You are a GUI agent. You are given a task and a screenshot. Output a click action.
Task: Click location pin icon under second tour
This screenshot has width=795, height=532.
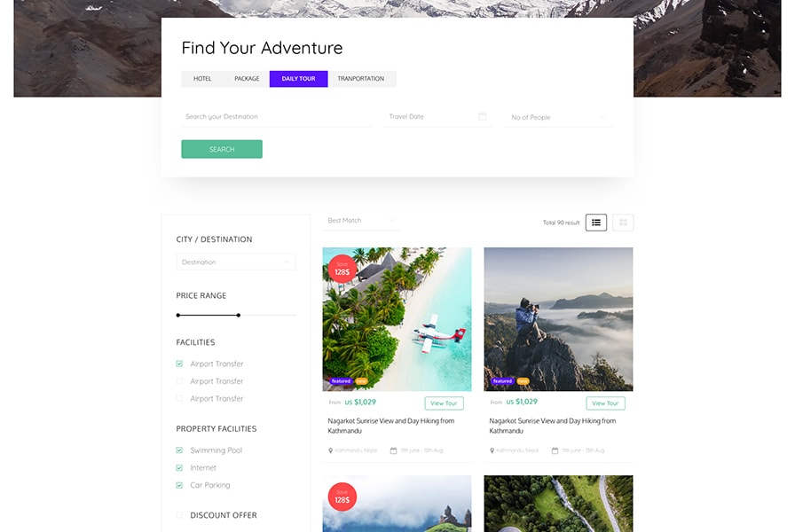pyautogui.click(x=492, y=450)
